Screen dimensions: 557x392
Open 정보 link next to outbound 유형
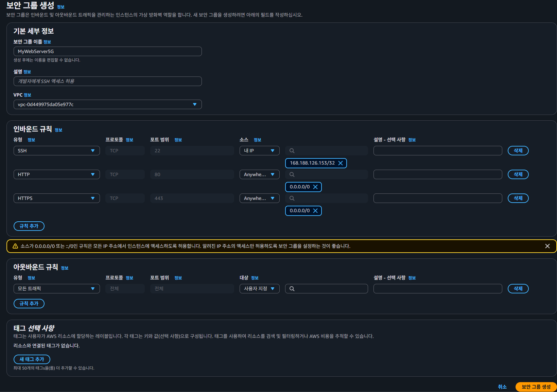click(31, 278)
